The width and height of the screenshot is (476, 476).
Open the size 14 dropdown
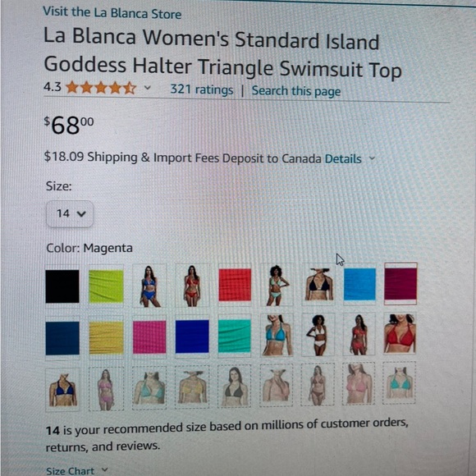70,213
